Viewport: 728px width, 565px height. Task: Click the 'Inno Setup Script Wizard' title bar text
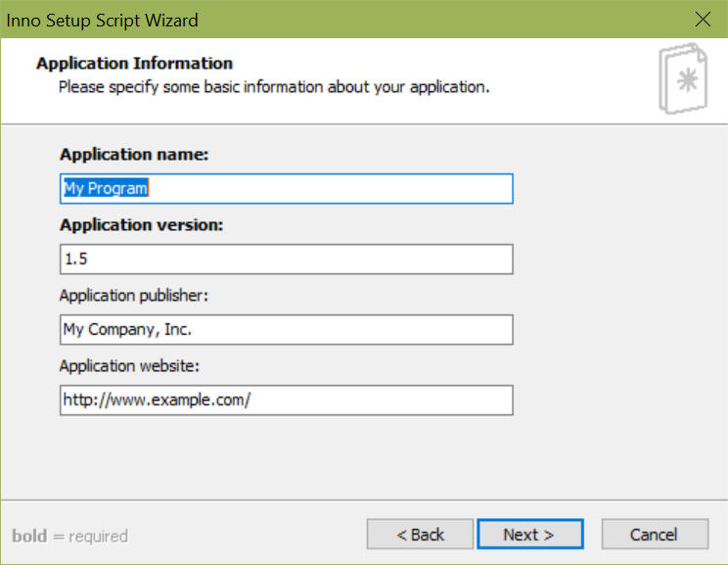102,21
